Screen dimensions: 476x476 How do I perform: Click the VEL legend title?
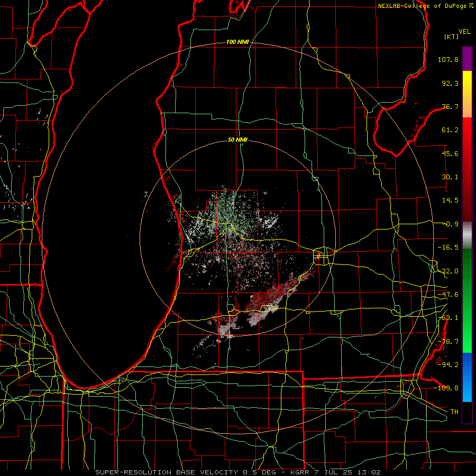pyautogui.click(x=464, y=32)
